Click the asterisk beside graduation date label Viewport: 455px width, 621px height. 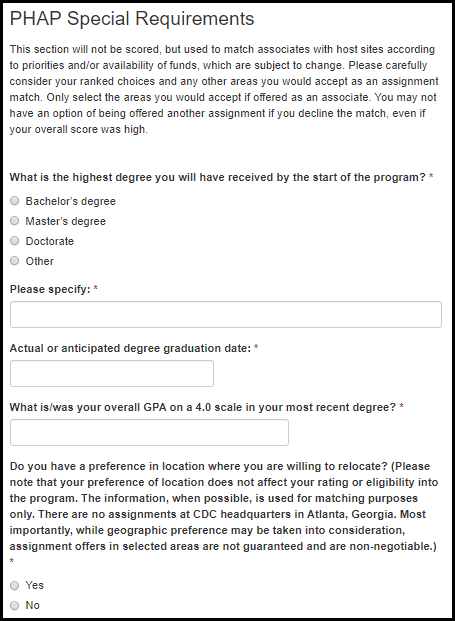click(x=256, y=347)
